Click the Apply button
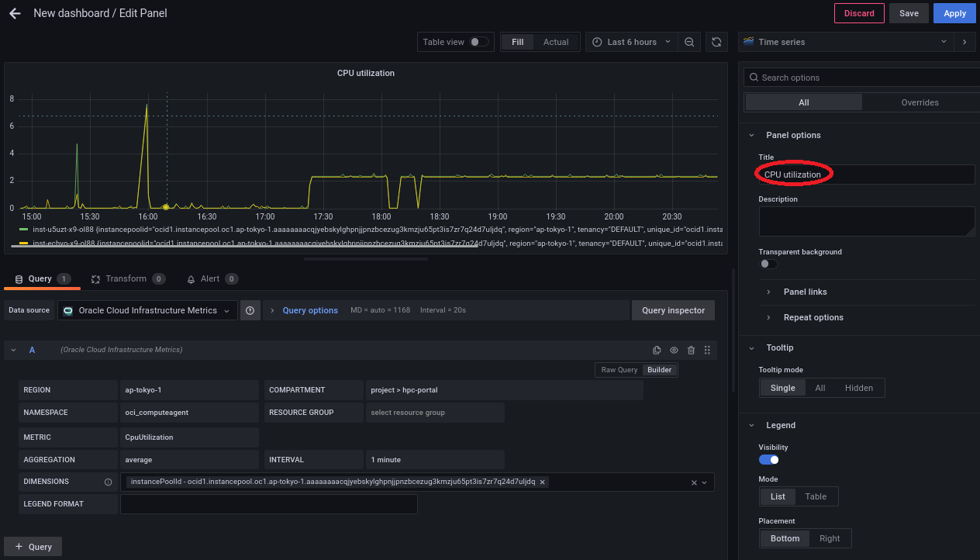Image resolution: width=980 pixels, height=560 pixels. tap(954, 13)
